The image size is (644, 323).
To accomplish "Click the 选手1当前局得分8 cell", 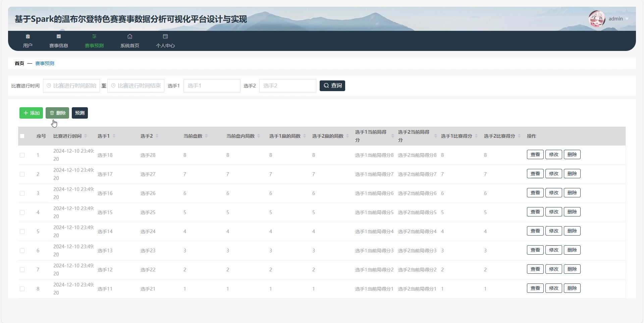I will [x=374, y=155].
